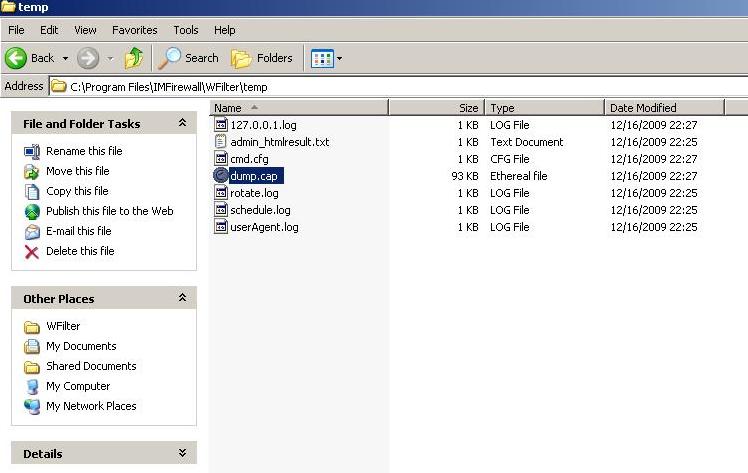
Task: Collapse the File and Folder Tasks panel
Action: (182, 123)
